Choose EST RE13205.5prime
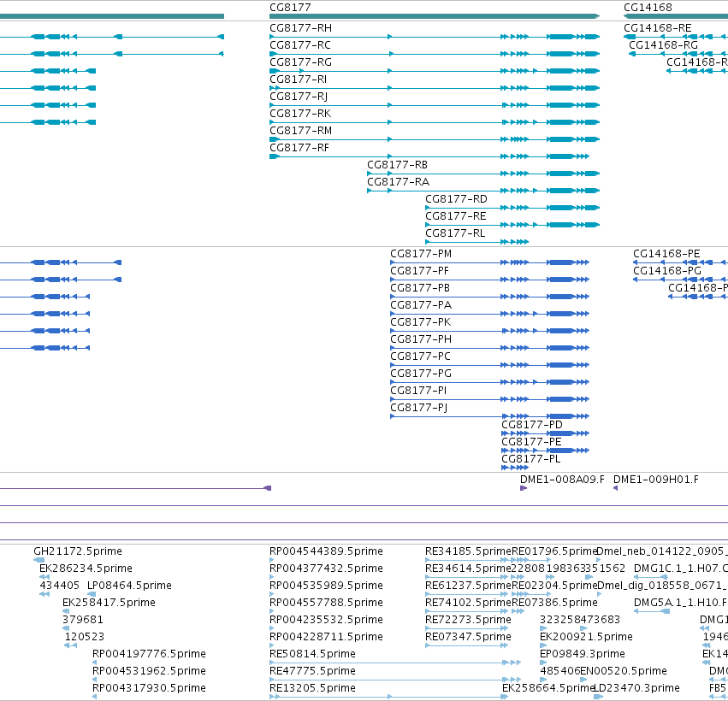 [312, 688]
